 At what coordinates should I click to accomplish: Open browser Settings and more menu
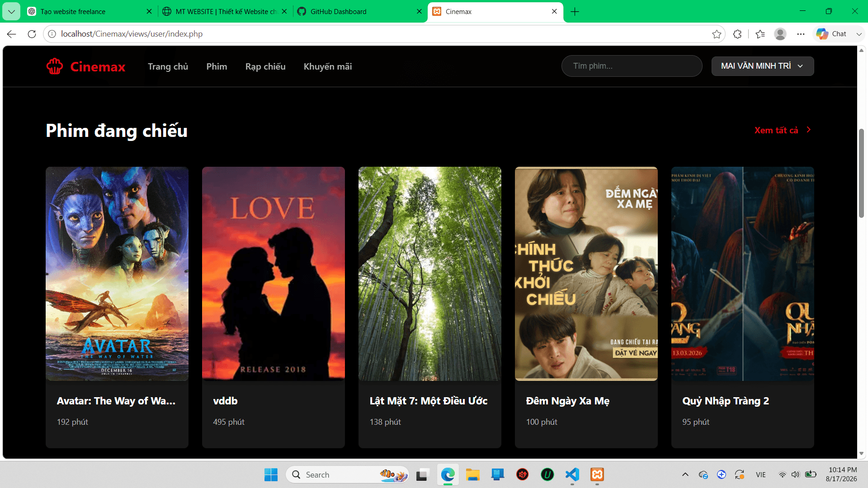point(801,34)
